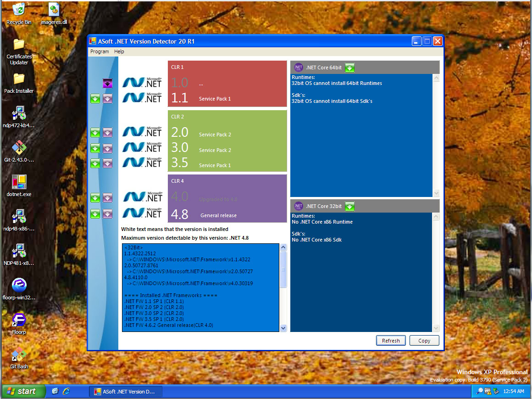This screenshot has width=532, height=399.
Task: Click the 'Upgraded to 4.8' text
Action: (218, 199)
